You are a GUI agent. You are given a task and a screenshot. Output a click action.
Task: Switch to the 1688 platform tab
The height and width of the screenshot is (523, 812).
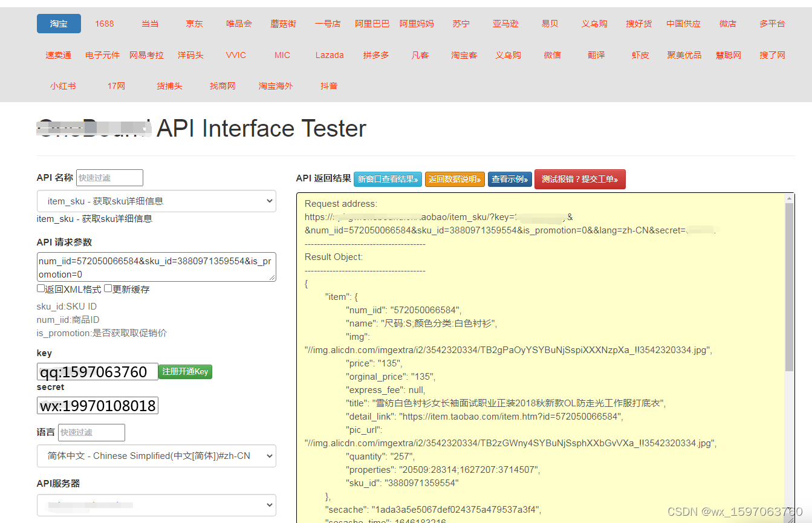pyautogui.click(x=105, y=24)
